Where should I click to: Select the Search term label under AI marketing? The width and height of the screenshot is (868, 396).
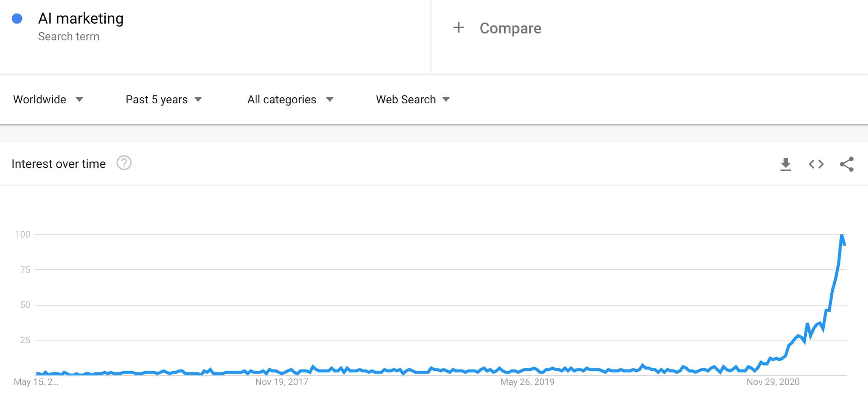69,36
